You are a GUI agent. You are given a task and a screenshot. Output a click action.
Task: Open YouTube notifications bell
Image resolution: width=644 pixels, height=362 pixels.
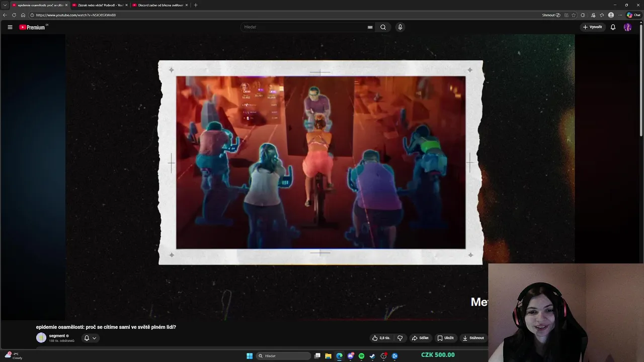pos(613,27)
